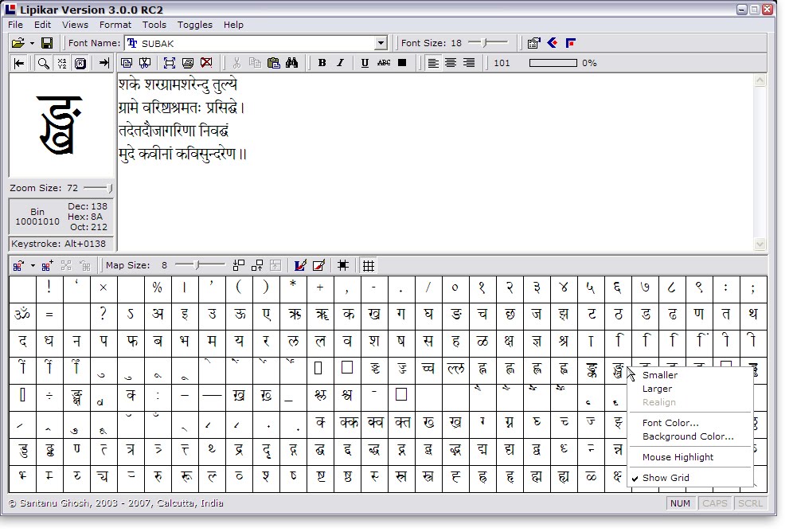Toggle Show Grid in context menu
This screenshot has width=793, height=532.
click(x=666, y=478)
